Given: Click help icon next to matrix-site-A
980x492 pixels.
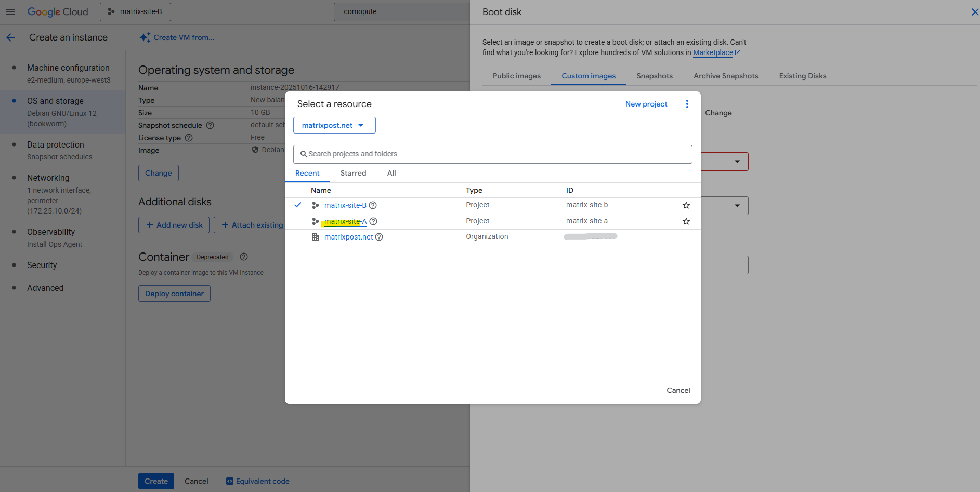Looking at the screenshot, I should tap(373, 221).
